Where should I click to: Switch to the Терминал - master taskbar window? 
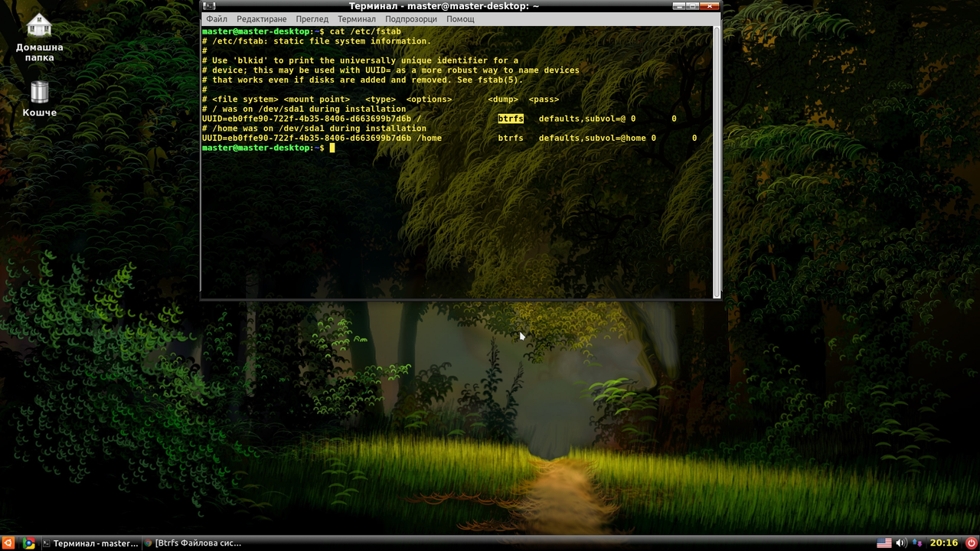[x=90, y=543]
